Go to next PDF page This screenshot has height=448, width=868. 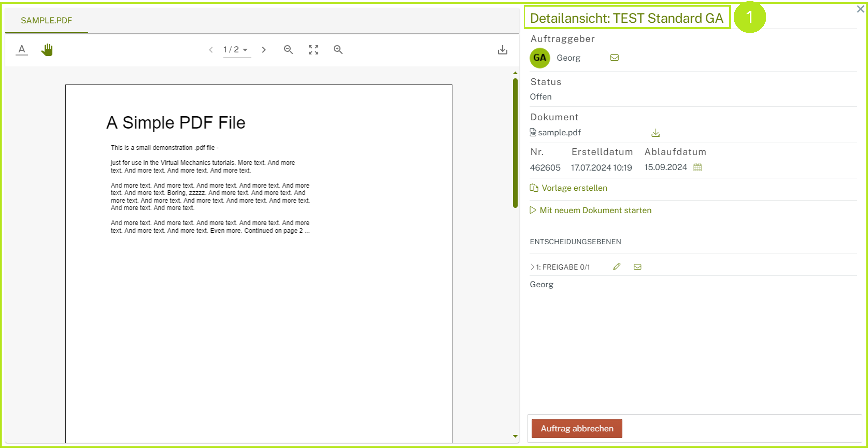point(264,50)
